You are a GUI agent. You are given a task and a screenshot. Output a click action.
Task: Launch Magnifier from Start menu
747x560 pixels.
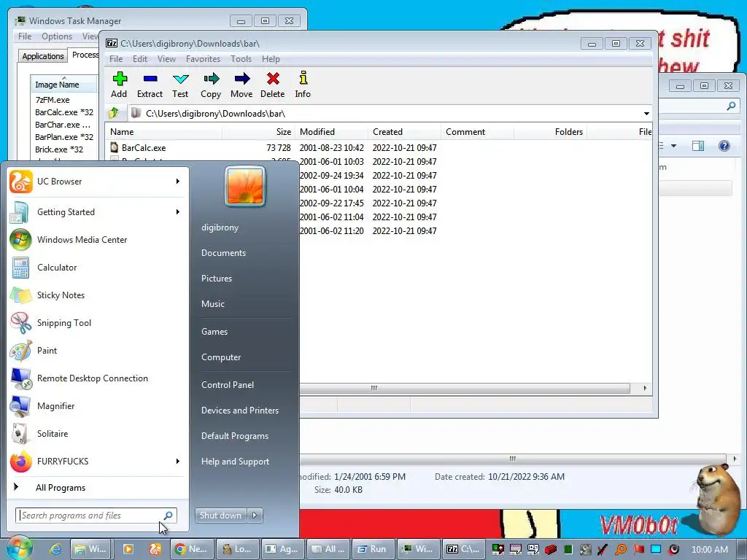pyautogui.click(x=96, y=405)
